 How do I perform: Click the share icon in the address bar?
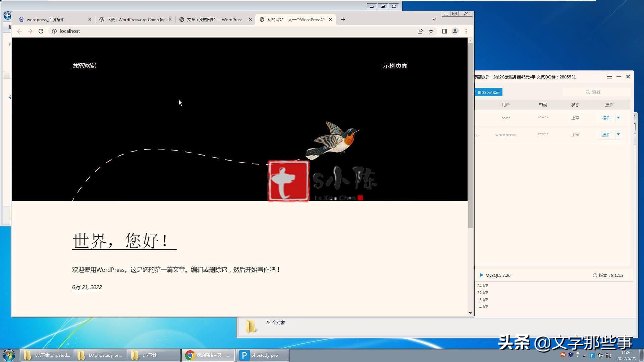click(x=420, y=31)
